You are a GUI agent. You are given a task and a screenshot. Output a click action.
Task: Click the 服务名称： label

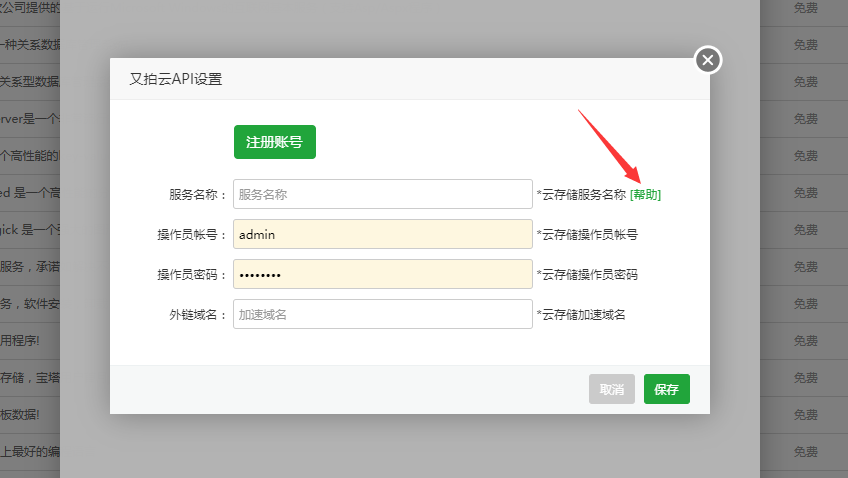point(198,195)
